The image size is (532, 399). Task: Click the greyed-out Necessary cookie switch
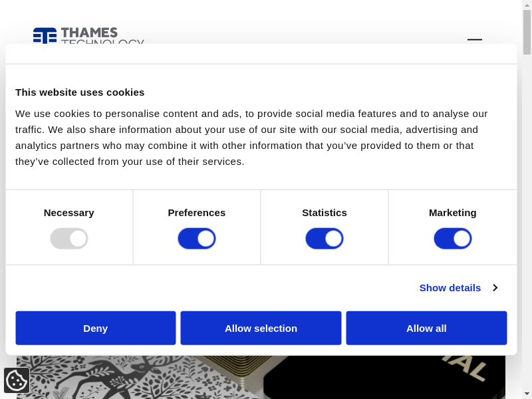[x=69, y=239]
